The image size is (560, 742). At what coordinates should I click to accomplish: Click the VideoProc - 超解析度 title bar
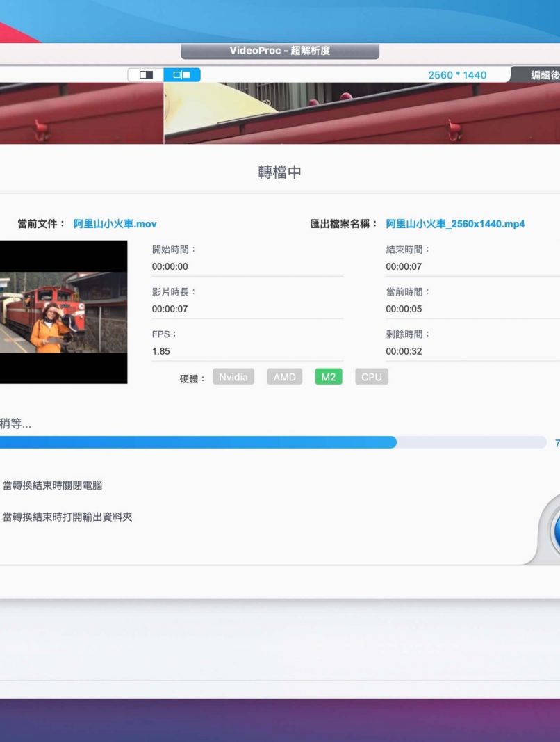(280, 51)
